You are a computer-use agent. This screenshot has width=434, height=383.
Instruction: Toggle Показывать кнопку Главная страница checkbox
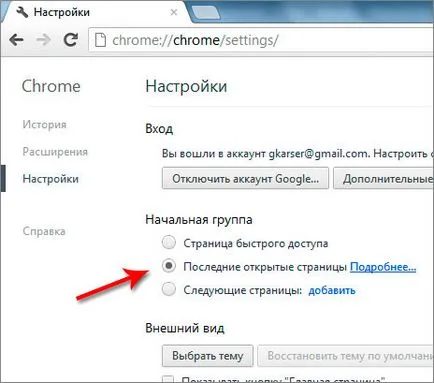(x=168, y=380)
